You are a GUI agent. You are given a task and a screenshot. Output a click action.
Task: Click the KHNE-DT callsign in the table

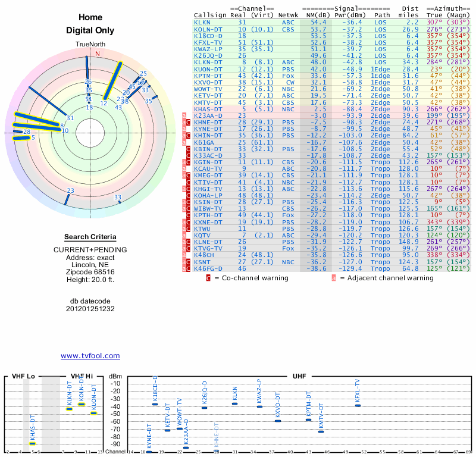click(208, 123)
